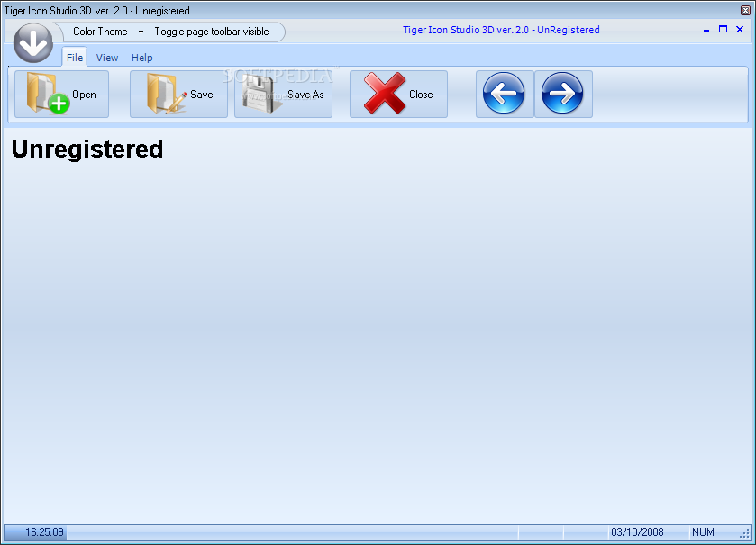Click the Unregistered heading text
This screenshot has width=756, height=545.
[87, 149]
